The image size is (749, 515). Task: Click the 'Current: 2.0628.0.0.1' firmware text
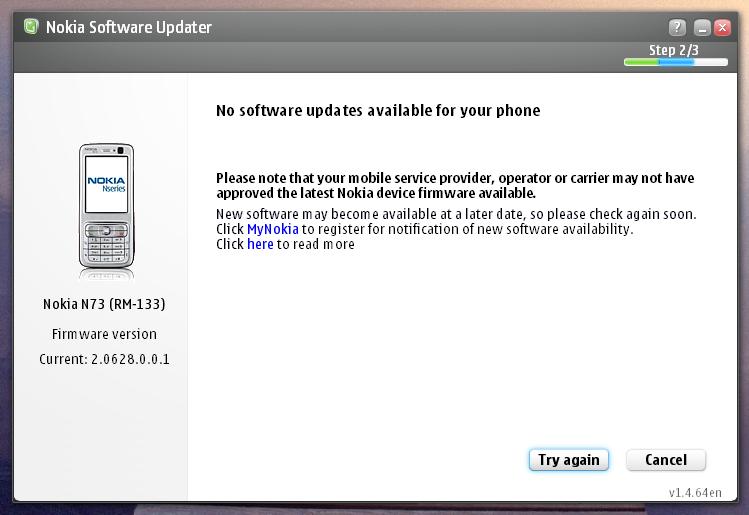click(x=104, y=359)
